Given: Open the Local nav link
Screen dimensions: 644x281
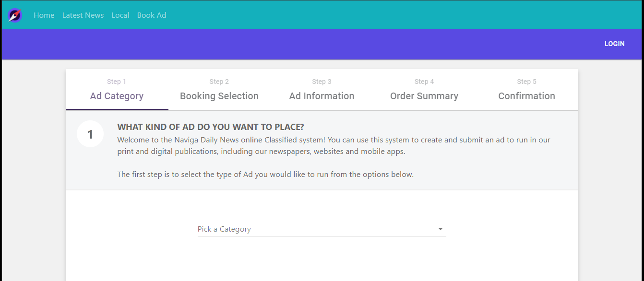Looking at the screenshot, I should coord(120,15).
